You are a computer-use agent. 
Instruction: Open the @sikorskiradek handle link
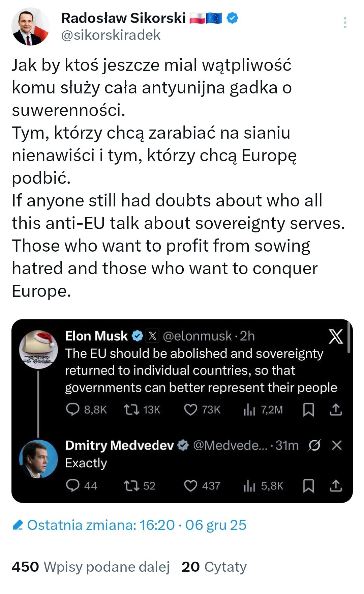click(x=111, y=35)
